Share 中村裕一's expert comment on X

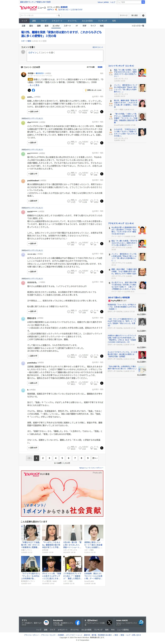pos(29,90)
